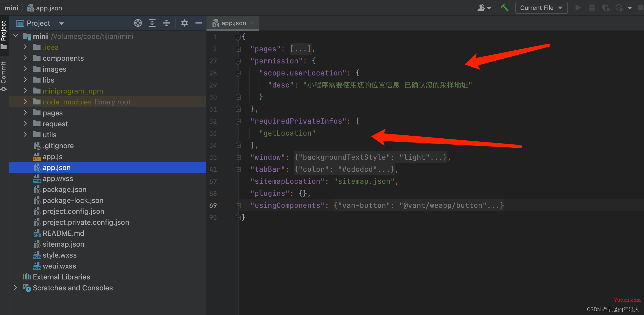The width and height of the screenshot is (644, 315).
Task: Close the app.json editor tab
Action: coord(252,23)
